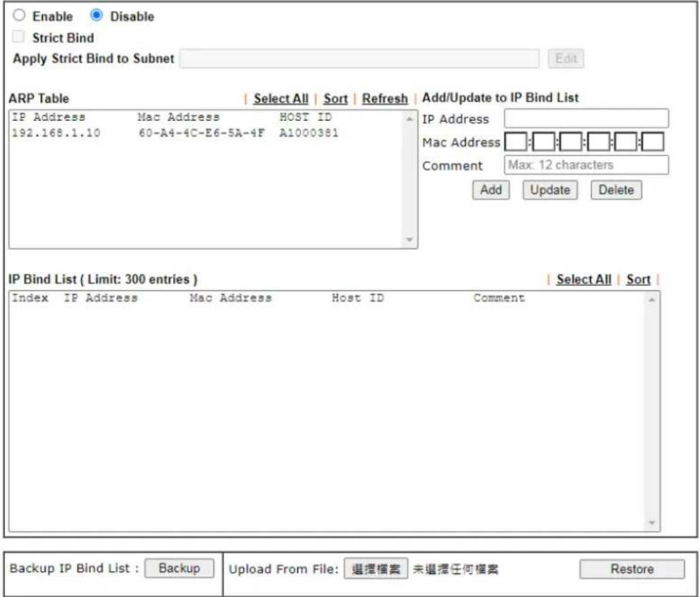Viewport: 700px width, 597px height.
Task: Click the fourth Mac Address octet box
Action: 598,142
